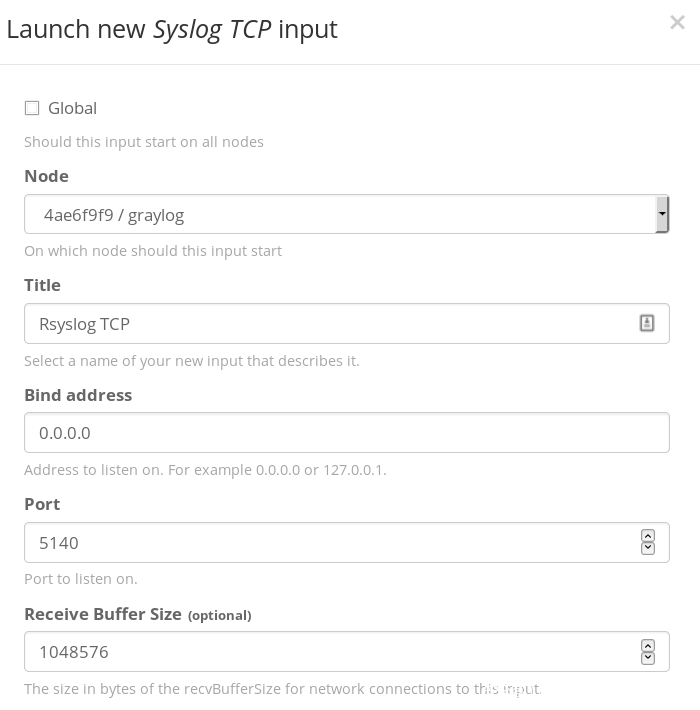
Task: Focus the Title field containing Rsyslog TCP
Action: pos(330,324)
